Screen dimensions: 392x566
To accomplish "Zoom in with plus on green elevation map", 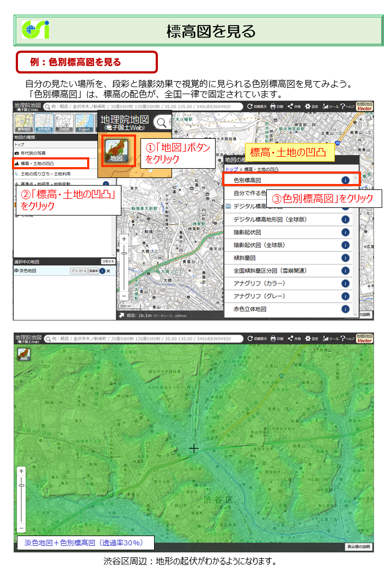I will (21, 471).
